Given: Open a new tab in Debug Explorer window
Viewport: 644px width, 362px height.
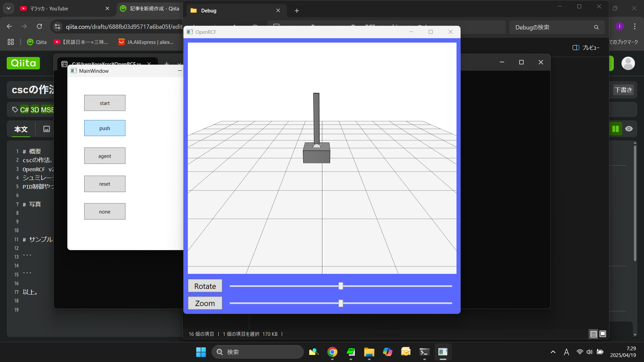Looking at the screenshot, I should click(x=297, y=11).
